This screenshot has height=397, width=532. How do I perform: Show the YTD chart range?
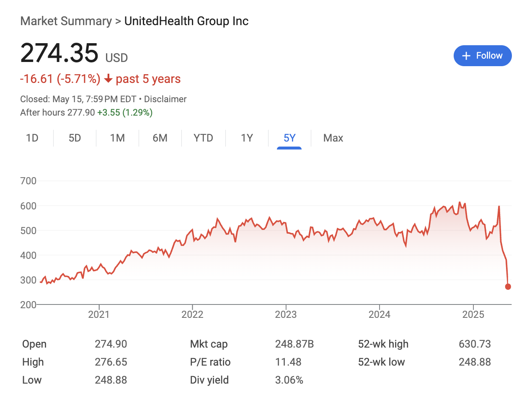[x=203, y=138]
